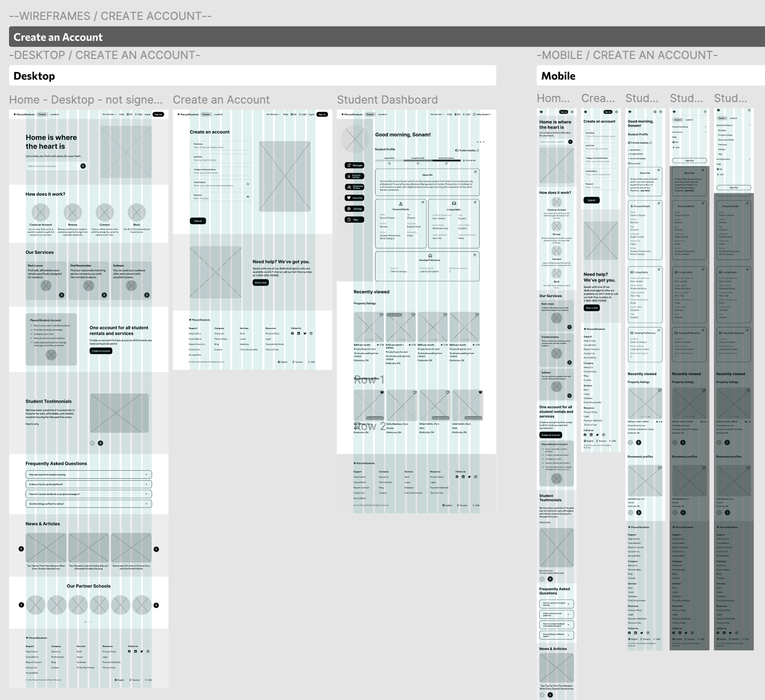
Task: Click the Sign Up button in Home desktop navbar
Action: pos(158,114)
